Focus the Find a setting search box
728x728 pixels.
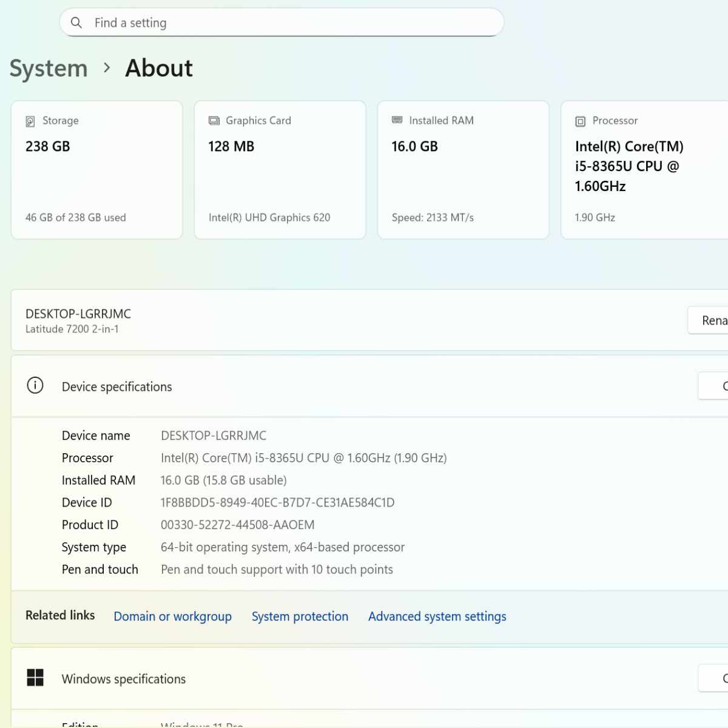coord(281,22)
